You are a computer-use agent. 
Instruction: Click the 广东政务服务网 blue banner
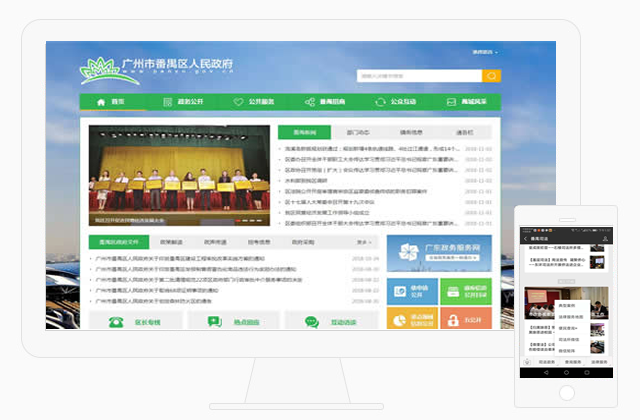[439, 254]
